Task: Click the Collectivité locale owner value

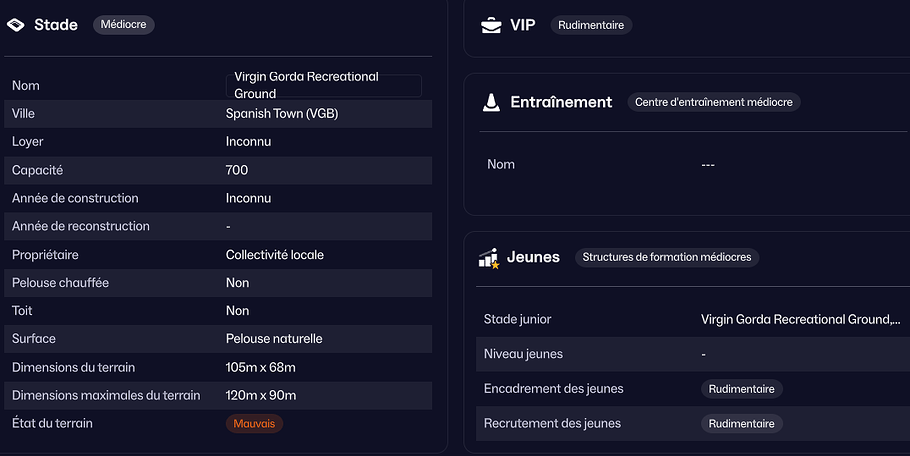Action: 275,255
